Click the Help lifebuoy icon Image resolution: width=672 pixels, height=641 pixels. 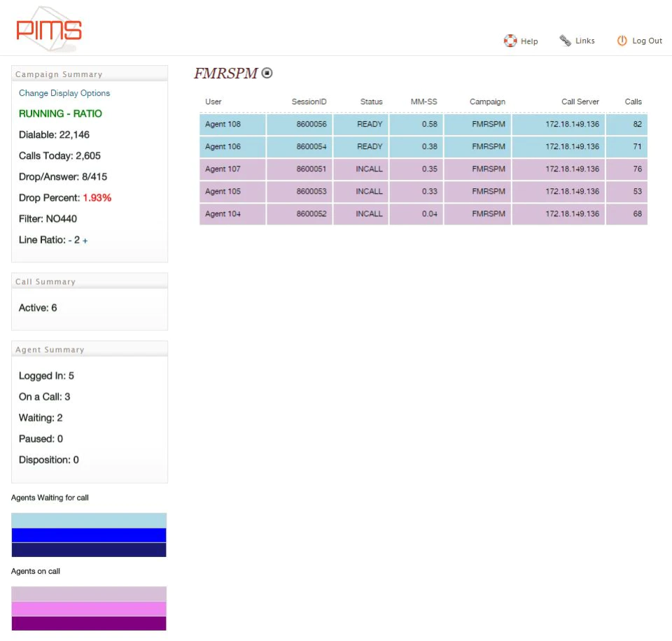[510, 41]
